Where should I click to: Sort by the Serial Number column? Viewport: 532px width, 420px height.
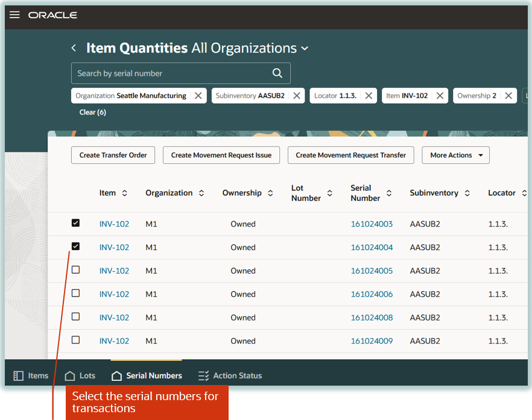pyautogui.click(x=389, y=193)
